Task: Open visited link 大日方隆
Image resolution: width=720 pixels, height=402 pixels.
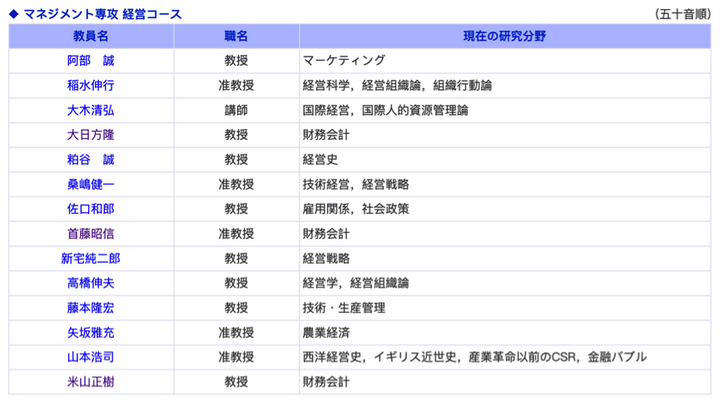Action: [90, 135]
